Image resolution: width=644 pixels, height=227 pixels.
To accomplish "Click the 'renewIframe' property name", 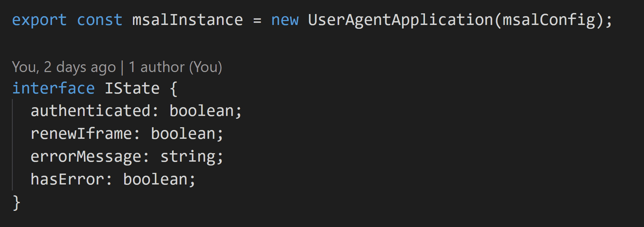I will (81, 134).
